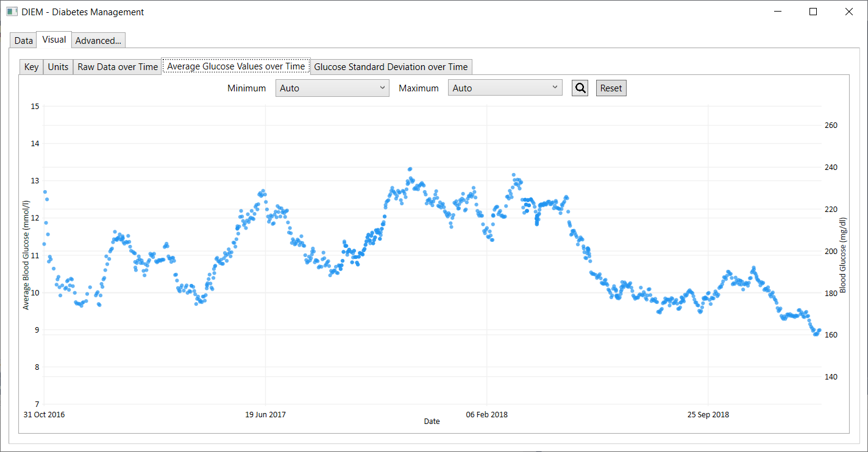Click the Average Blood Glucose (mmol/l) axis title
Screen dimensions: 868x452
click(26, 255)
